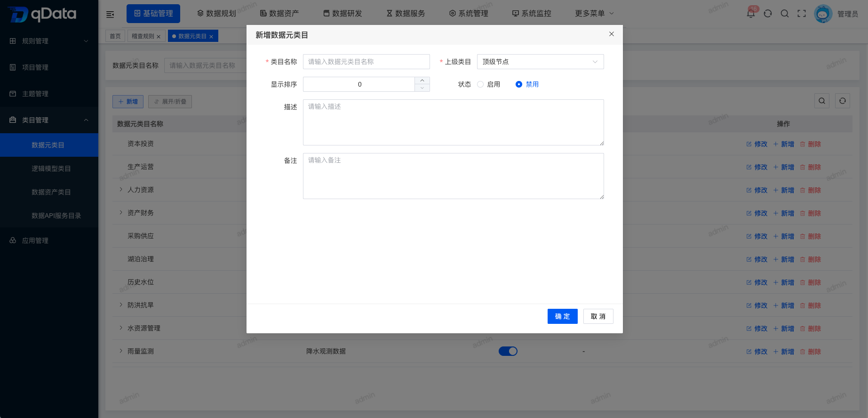Click the 取消 button
Viewport: 868px width, 418px height.
pyautogui.click(x=598, y=316)
